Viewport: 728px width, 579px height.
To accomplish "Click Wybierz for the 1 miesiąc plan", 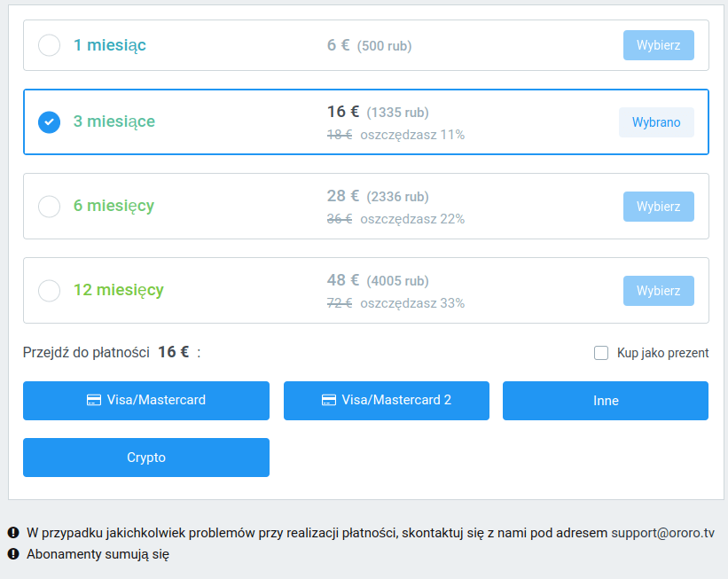I will pos(658,45).
